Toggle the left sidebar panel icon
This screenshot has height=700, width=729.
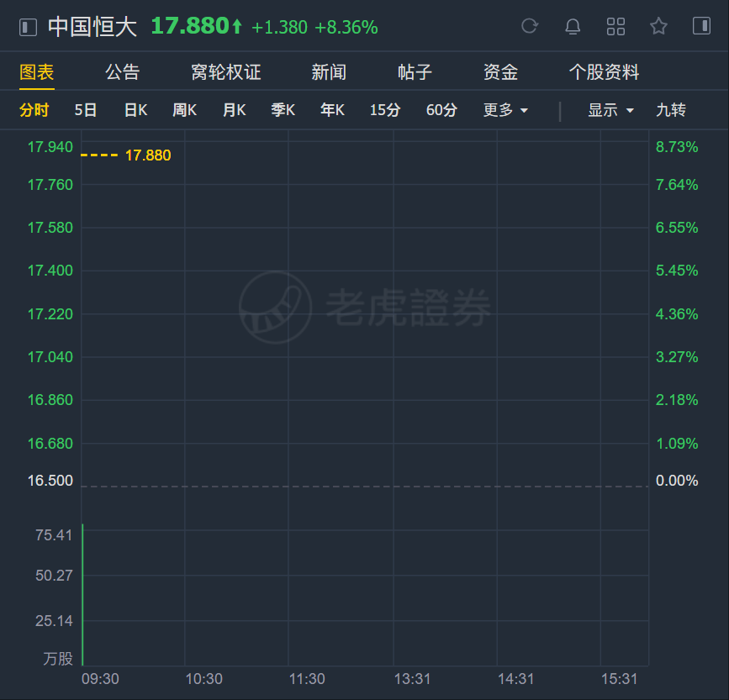[28, 27]
